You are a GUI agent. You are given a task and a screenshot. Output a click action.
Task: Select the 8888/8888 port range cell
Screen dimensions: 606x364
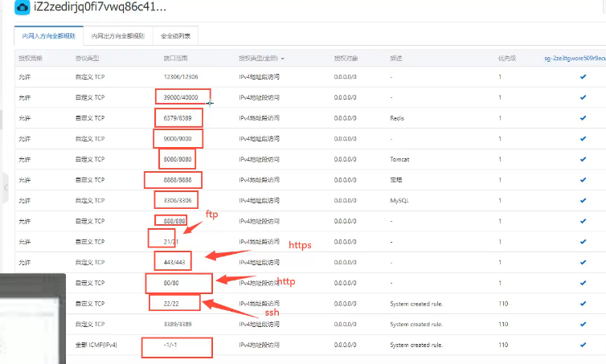178,180
